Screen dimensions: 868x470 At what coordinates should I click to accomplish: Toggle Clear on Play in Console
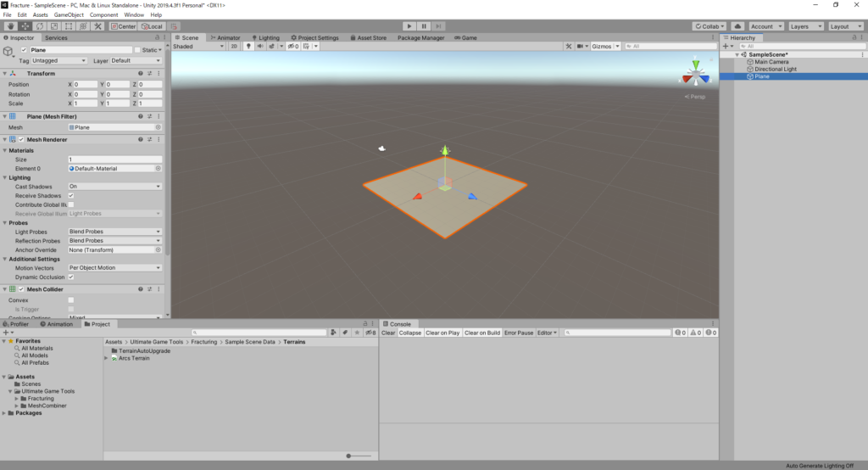pos(442,333)
